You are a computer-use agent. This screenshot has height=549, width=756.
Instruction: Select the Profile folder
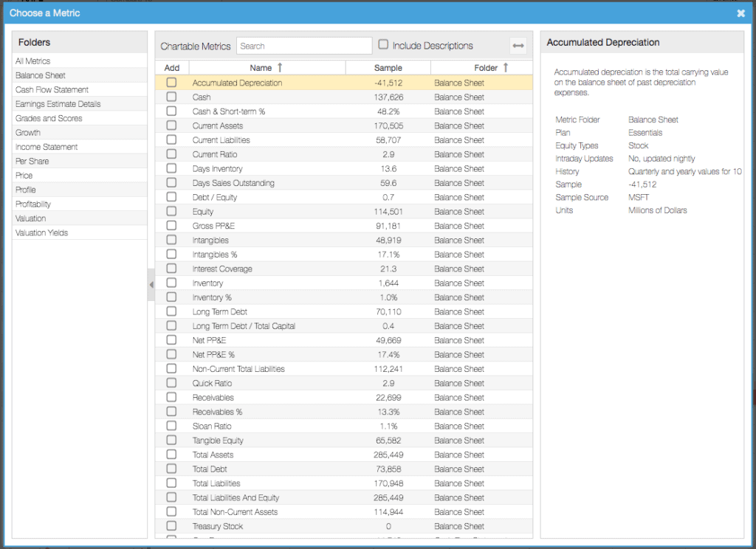80,190
